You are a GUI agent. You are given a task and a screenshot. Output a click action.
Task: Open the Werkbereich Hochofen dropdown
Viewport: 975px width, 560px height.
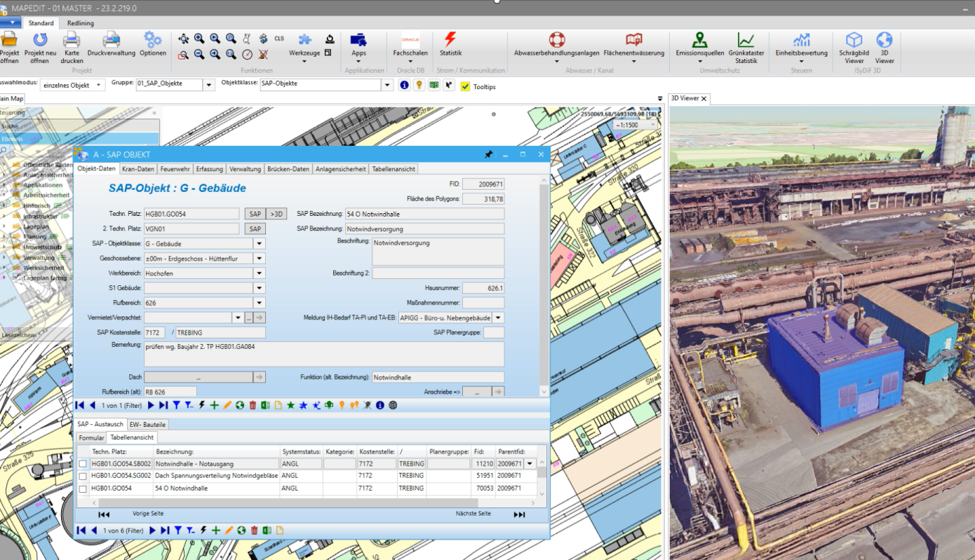(x=259, y=273)
